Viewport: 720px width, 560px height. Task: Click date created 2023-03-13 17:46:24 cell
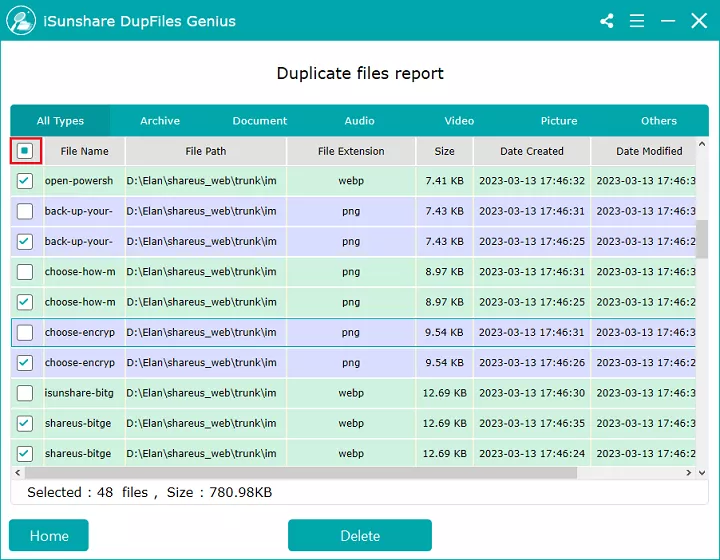point(532,454)
